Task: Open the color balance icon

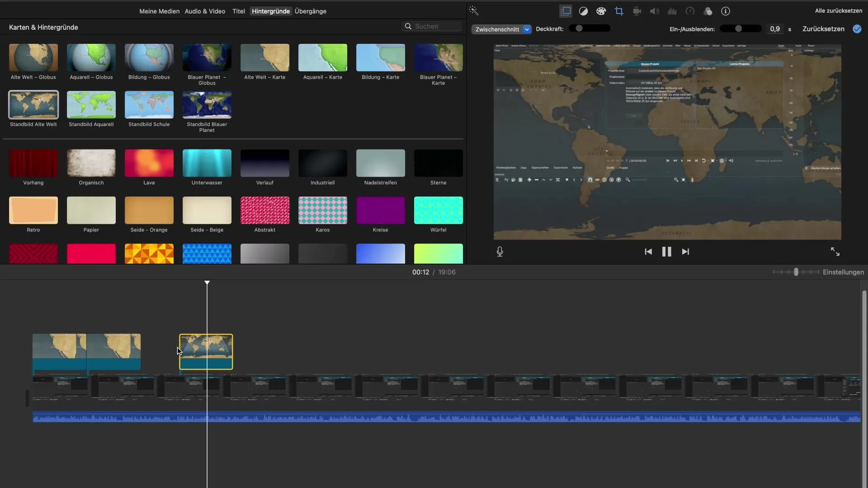Action: 583,11
